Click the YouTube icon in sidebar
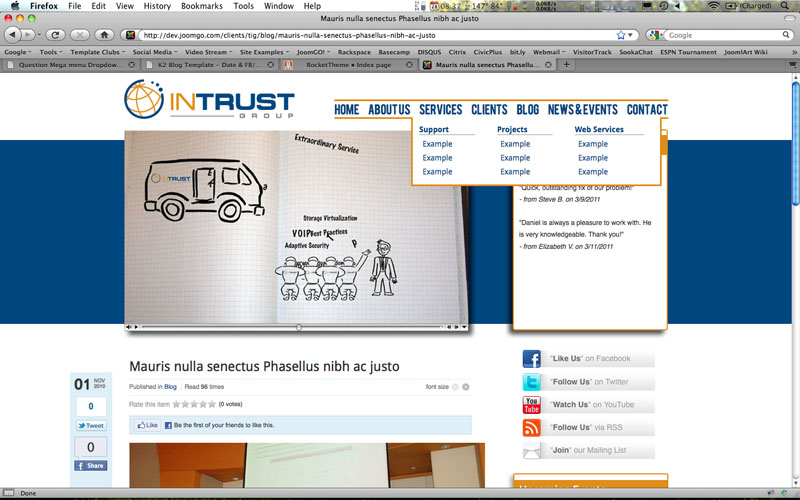Viewport: 800px width, 500px height. coord(532,405)
